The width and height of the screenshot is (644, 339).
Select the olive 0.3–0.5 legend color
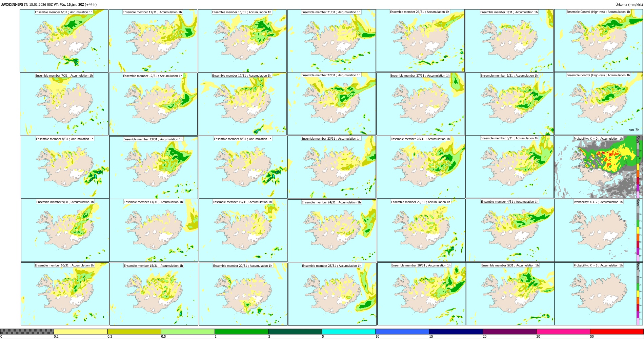[x=134, y=332]
